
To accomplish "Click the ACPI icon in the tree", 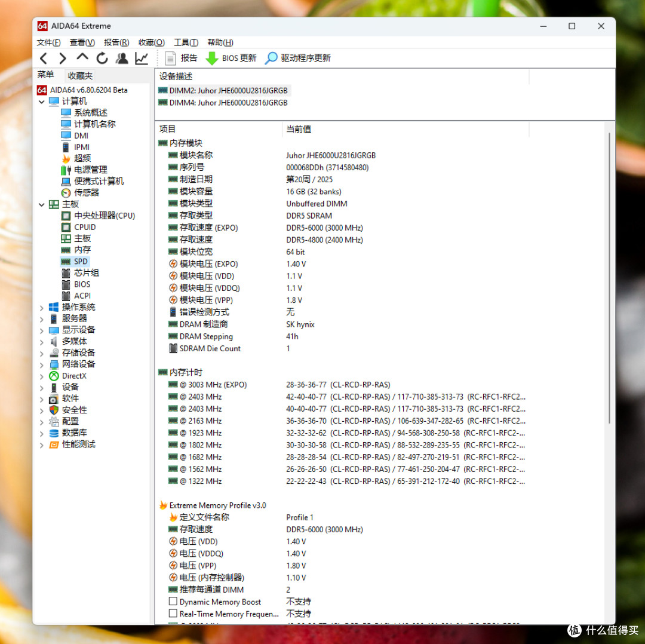I will pos(66,296).
